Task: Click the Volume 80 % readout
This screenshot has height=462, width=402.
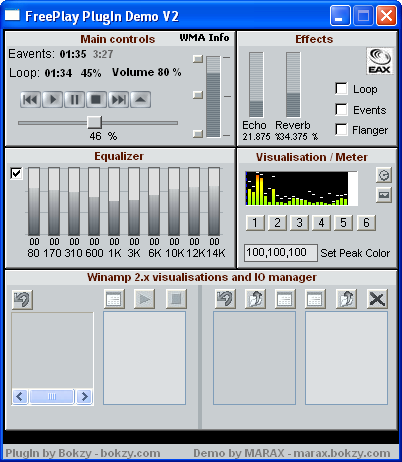Action: pos(147,72)
